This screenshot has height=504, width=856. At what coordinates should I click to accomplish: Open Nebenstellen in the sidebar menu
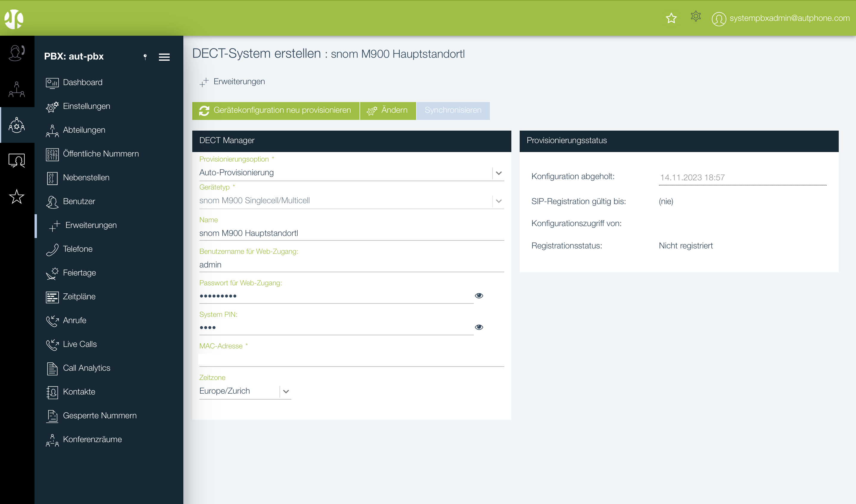point(86,178)
